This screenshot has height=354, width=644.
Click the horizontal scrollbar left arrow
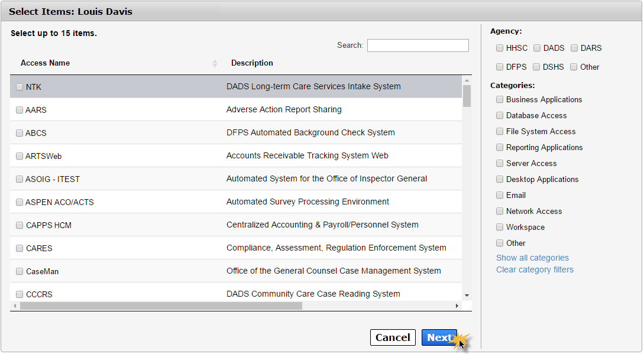pyautogui.click(x=15, y=306)
